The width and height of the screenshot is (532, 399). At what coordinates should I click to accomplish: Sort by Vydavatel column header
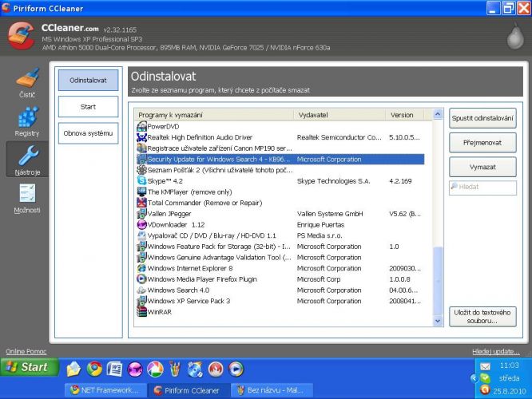point(339,115)
